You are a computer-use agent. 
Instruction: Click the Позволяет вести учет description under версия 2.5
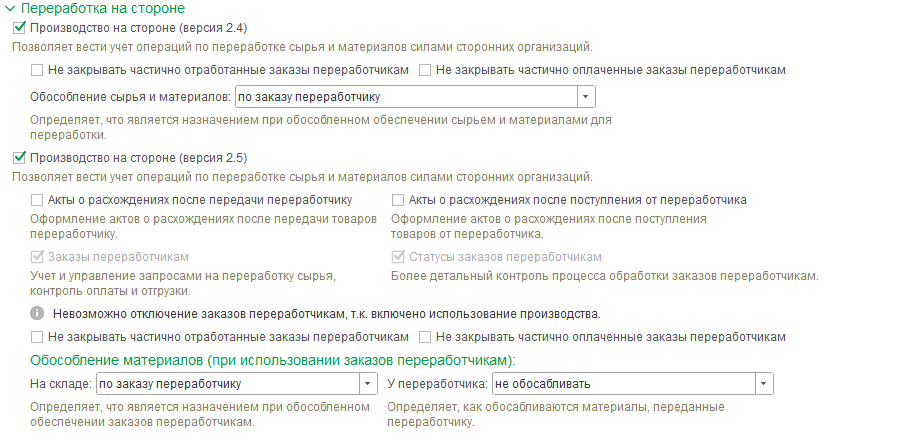coord(302,177)
